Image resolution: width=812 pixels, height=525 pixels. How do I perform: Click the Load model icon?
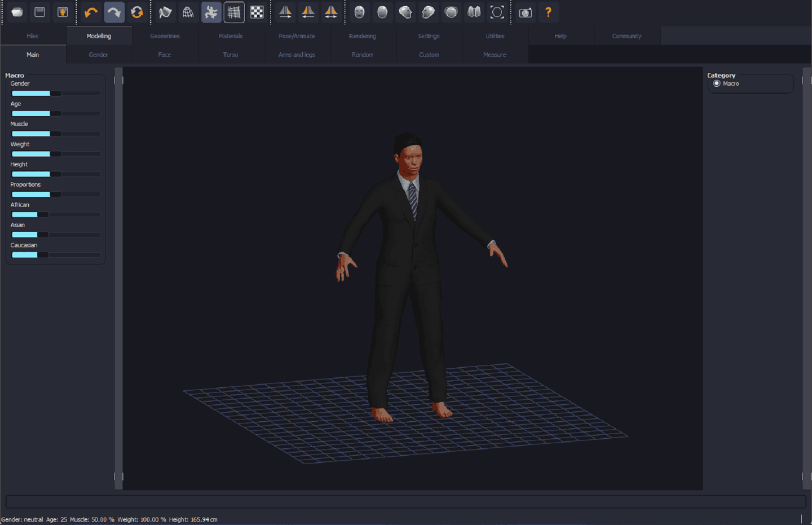pyautogui.click(x=16, y=12)
